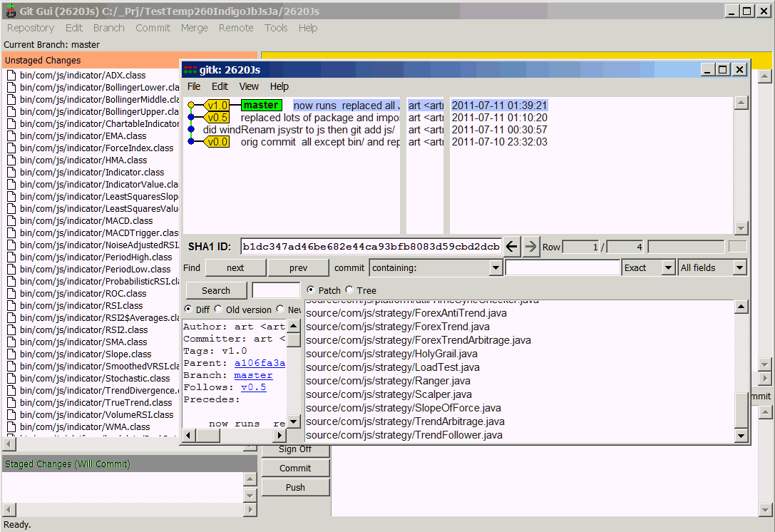The image size is (775, 532).
Task: Click the file icon beside RSI.class
Action: pos(11,305)
